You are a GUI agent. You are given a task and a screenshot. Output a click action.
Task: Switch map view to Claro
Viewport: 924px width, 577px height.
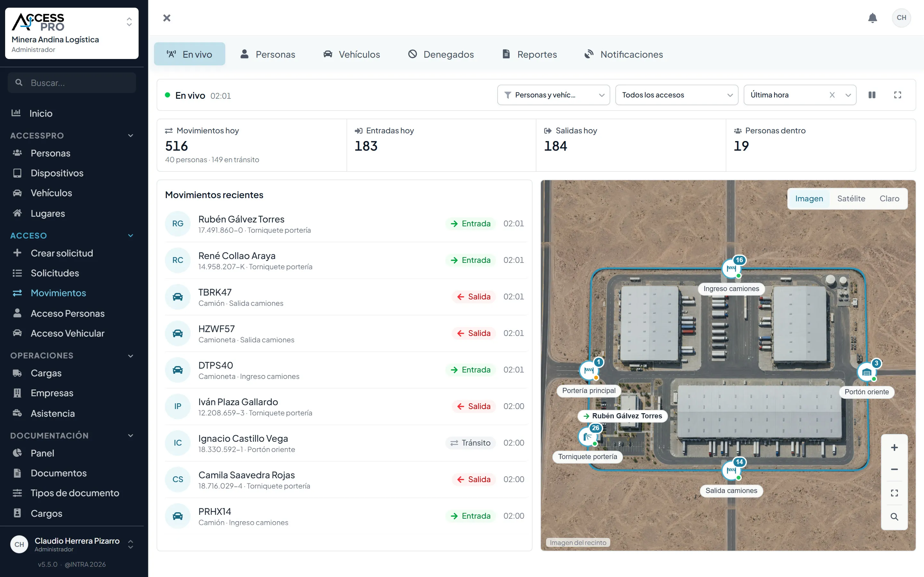(889, 198)
